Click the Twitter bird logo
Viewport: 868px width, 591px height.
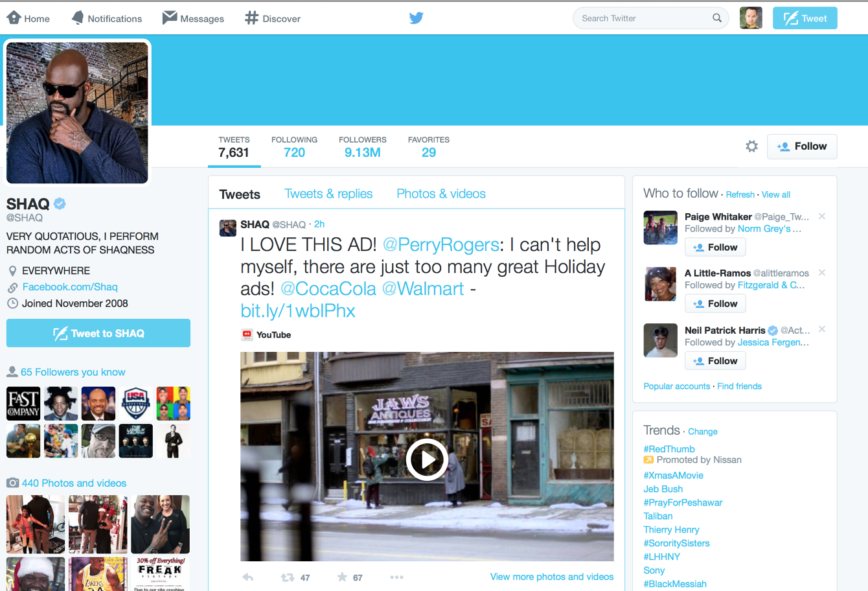click(x=417, y=18)
